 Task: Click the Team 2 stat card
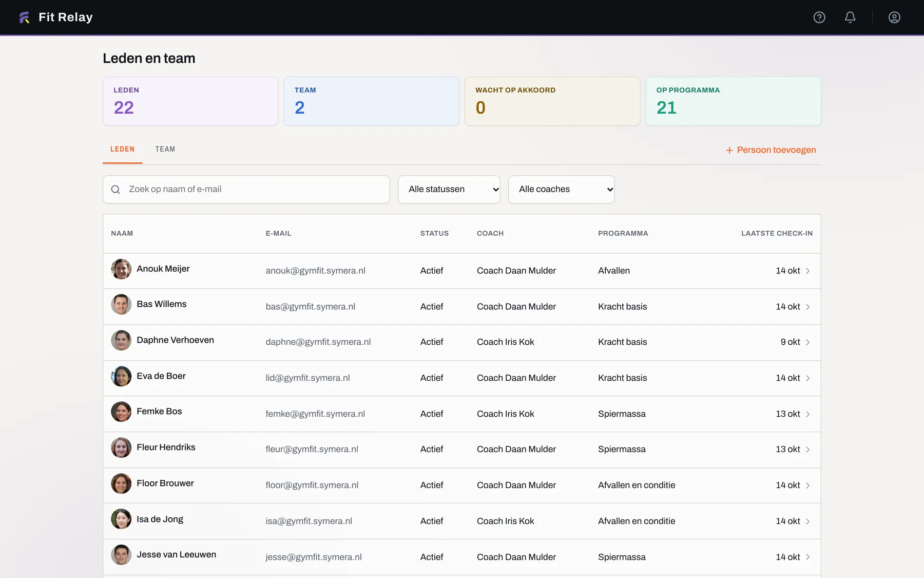pyautogui.click(x=372, y=101)
